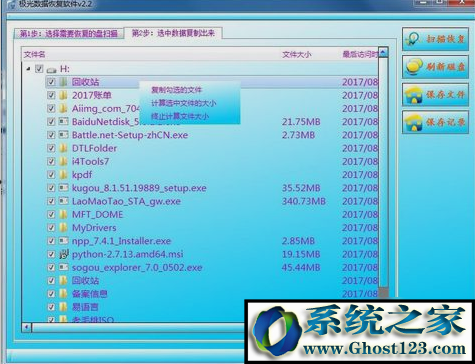Select the MFT_DOME row name
This screenshot has height=364, width=475.
click(x=97, y=215)
